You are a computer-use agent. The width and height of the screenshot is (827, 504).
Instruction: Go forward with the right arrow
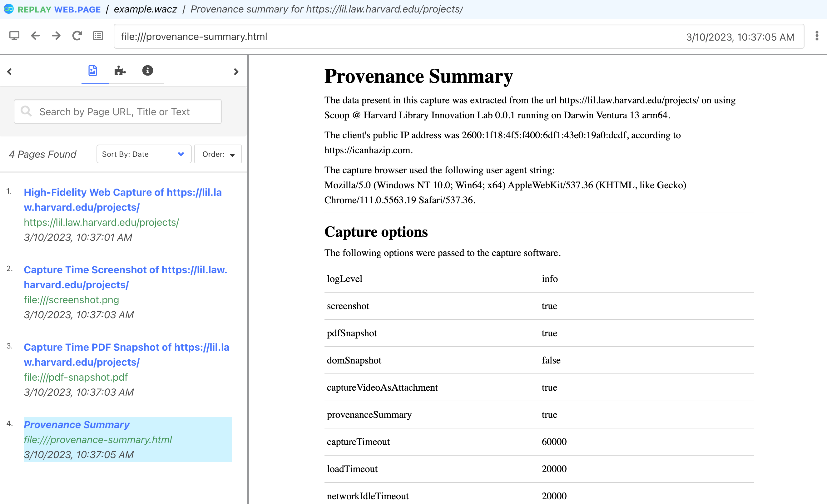pos(56,36)
